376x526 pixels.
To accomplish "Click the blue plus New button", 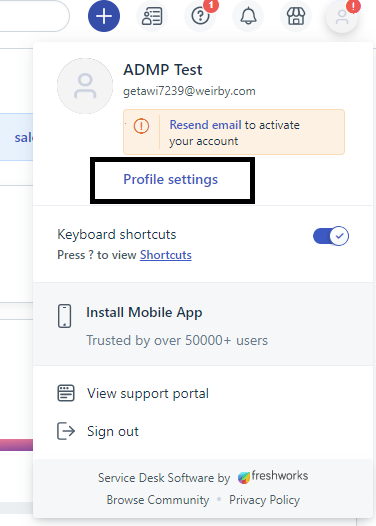I will pyautogui.click(x=104, y=16).
